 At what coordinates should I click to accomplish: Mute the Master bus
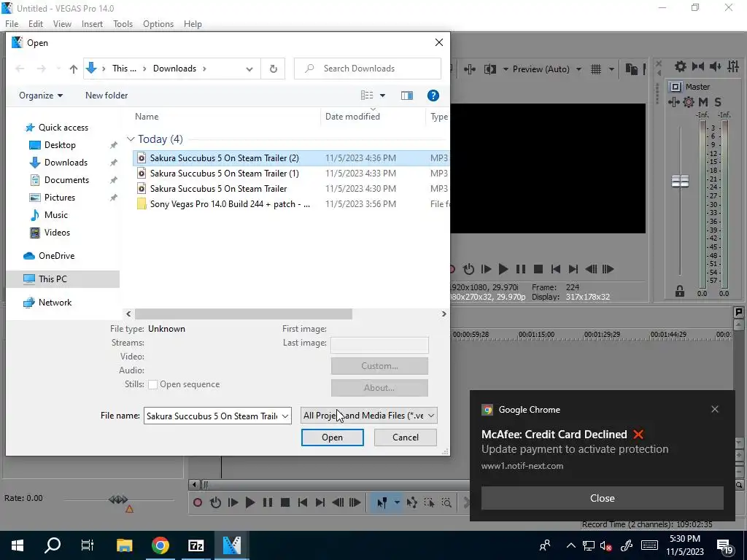[x=703, y=102]
